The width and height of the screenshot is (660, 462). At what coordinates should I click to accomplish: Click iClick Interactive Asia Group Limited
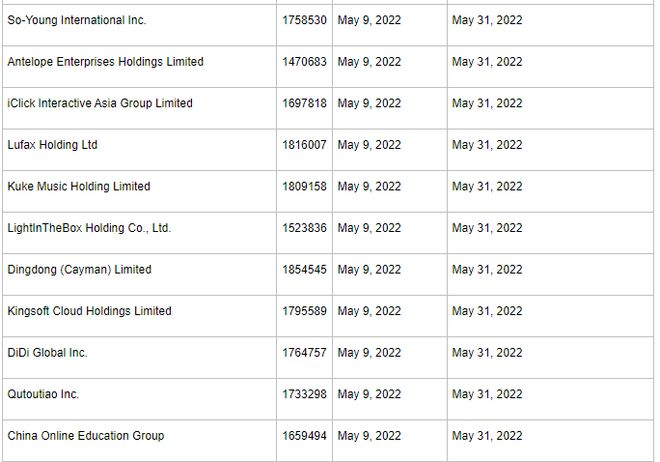coord(100,103)
